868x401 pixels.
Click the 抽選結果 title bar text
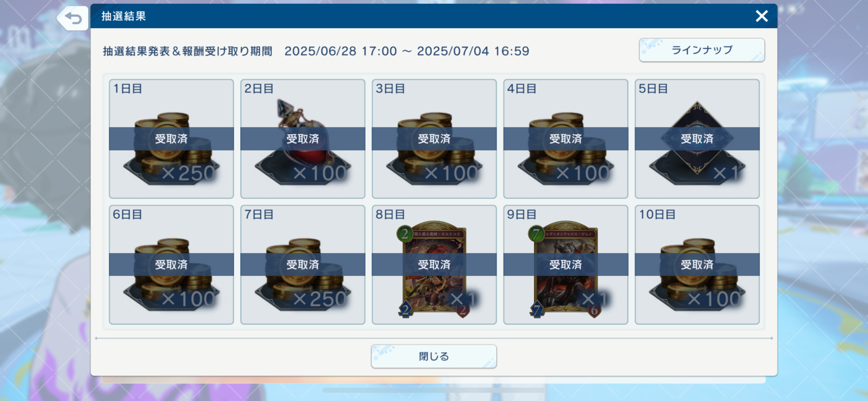tap(123, 16)
